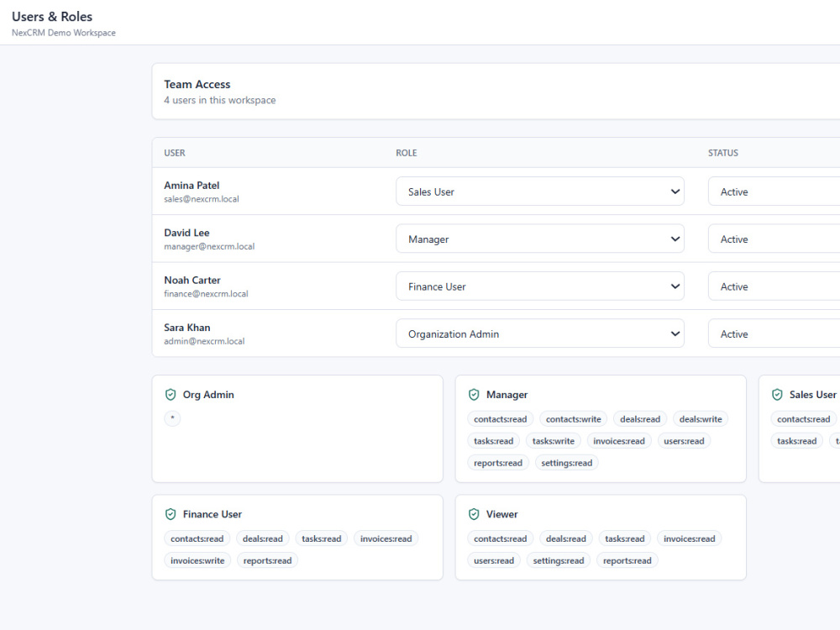Image resolution: width=840 pixels, height=630 pixels.
Task: Click the Team Access heading
Action: 197,84
